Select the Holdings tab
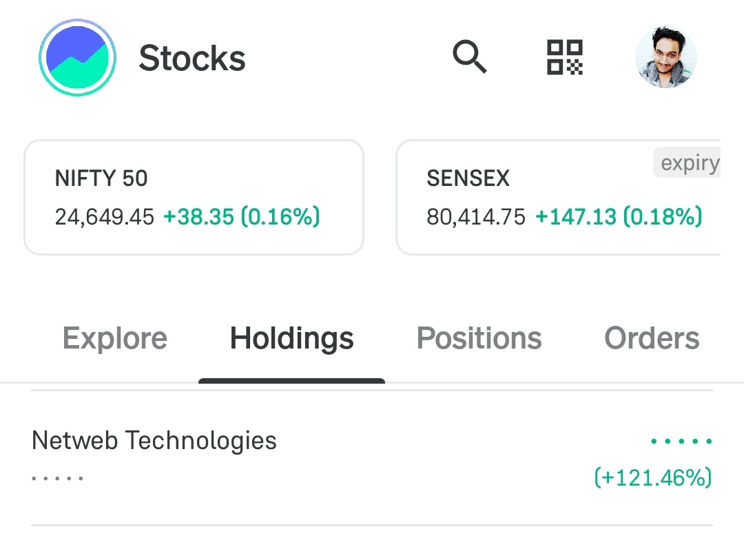The image size is (744, 560). coord(292,338)
